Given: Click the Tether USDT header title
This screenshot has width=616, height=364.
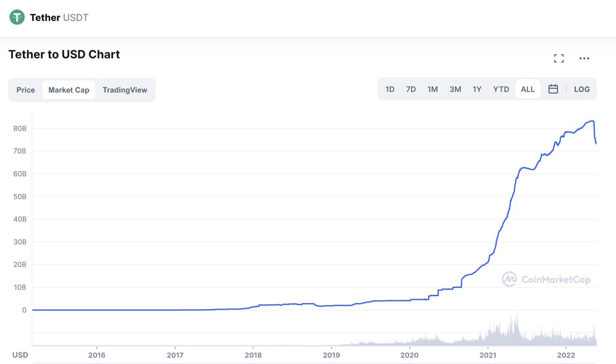Looking at the screenshot, I should [59, 17].
